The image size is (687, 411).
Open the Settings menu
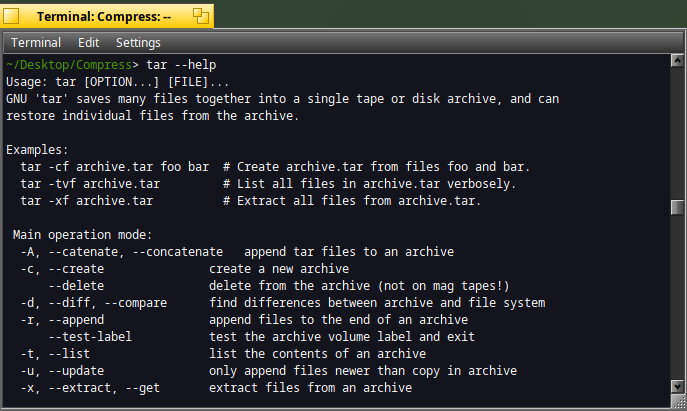pyautogui.click(x=138, y=43)
